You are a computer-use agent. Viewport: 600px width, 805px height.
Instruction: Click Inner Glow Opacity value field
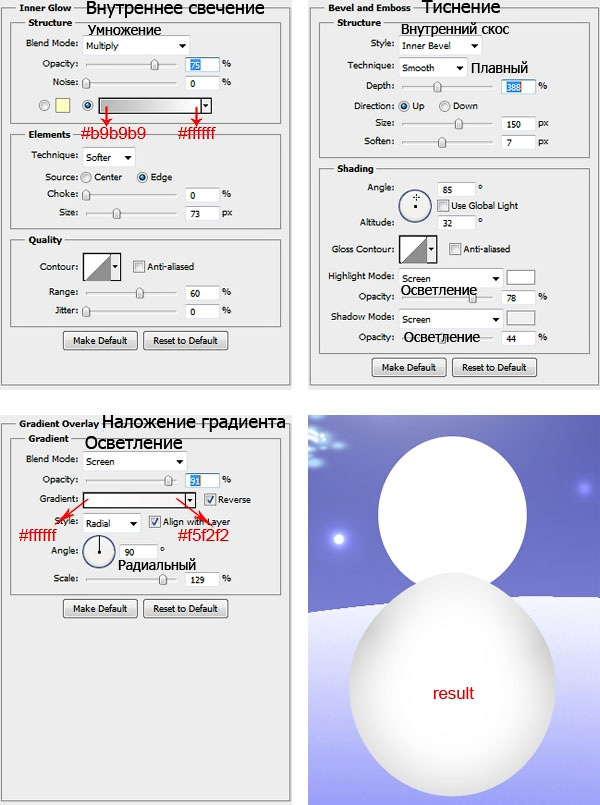point(202,64)
